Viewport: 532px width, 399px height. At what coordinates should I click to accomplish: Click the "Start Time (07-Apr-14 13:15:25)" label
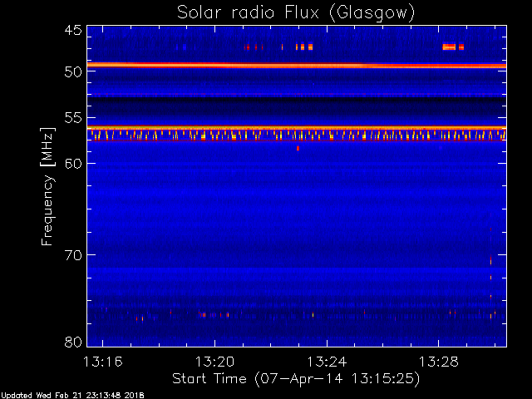(296, 379)
